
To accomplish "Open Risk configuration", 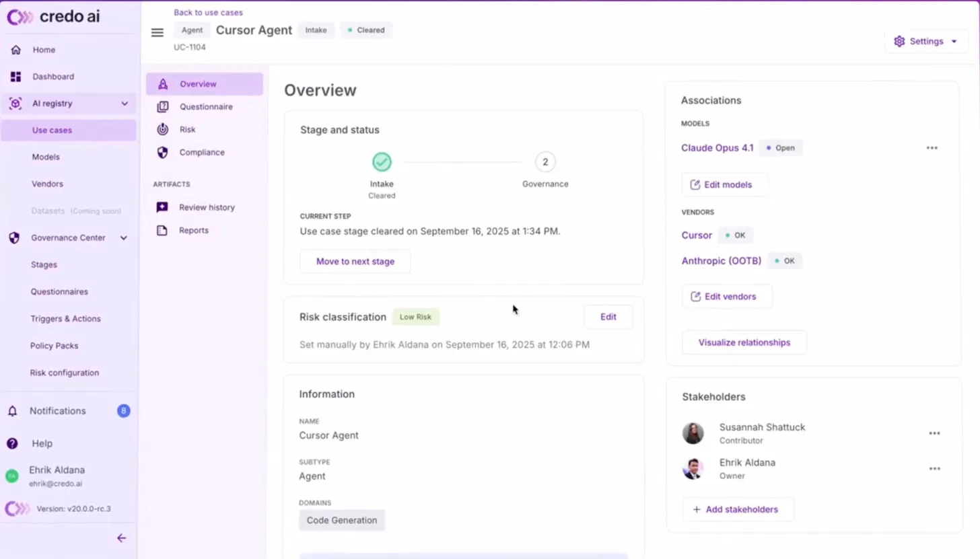I will (65, 372).
